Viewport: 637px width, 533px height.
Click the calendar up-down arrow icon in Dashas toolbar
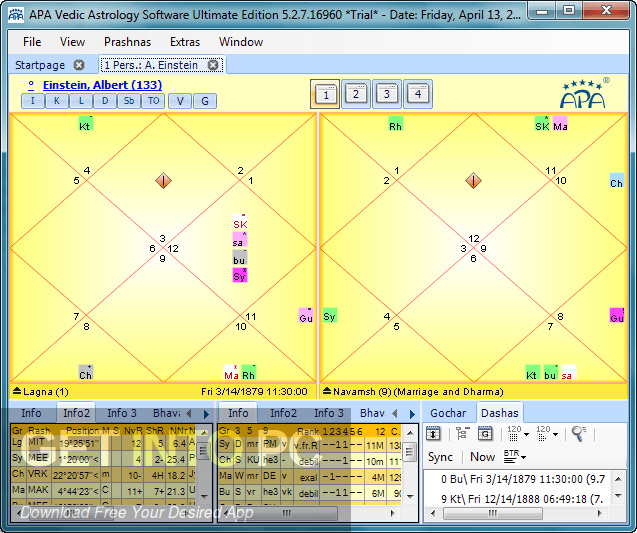click(x=433, y=433)
